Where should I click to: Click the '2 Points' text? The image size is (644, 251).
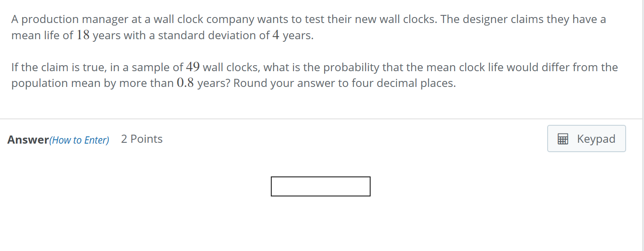pyautogui.click(x=142, y=138)
